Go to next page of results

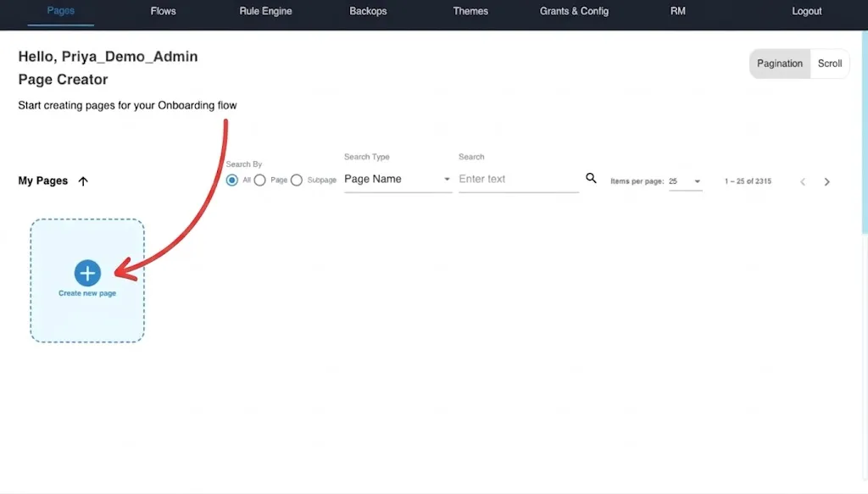827,181
